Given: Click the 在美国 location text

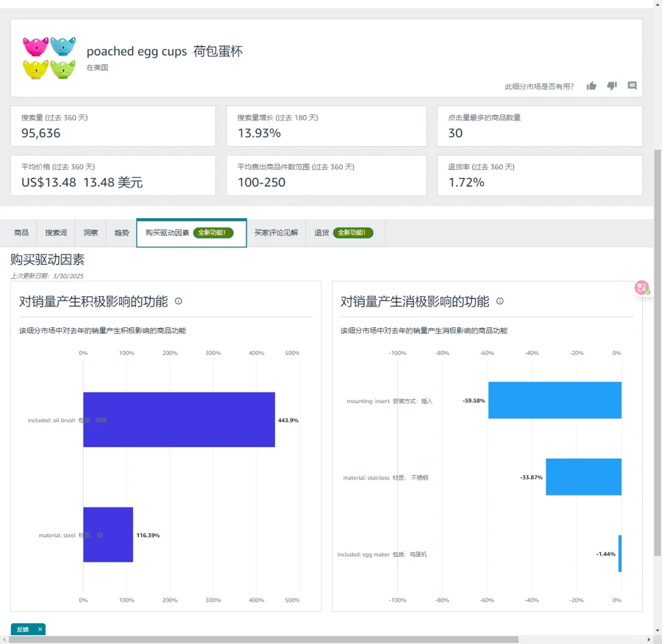Looking at the screenshot, I should (x=98, y=67).
